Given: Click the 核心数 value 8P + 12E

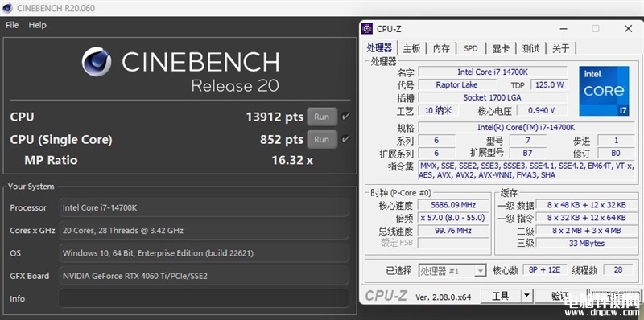Looking at the screenshot, I should tap(545, 269).
